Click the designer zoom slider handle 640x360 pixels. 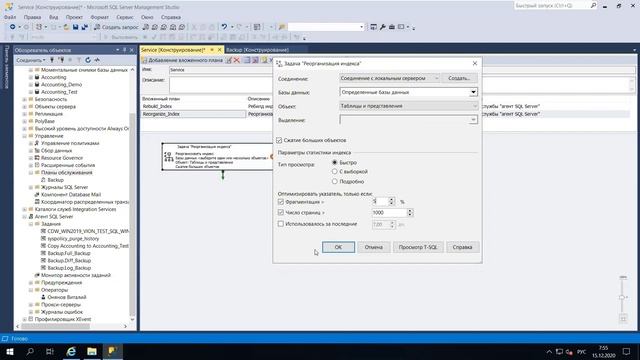(623, 297)
